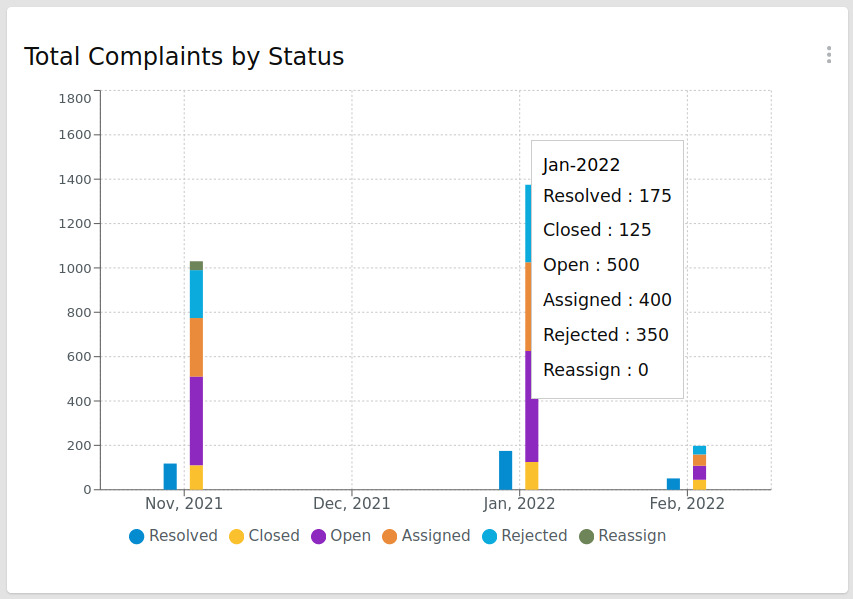Select the purple Open segment for Nov 2021
Screen dimensions: 853x599
point(196,420)
